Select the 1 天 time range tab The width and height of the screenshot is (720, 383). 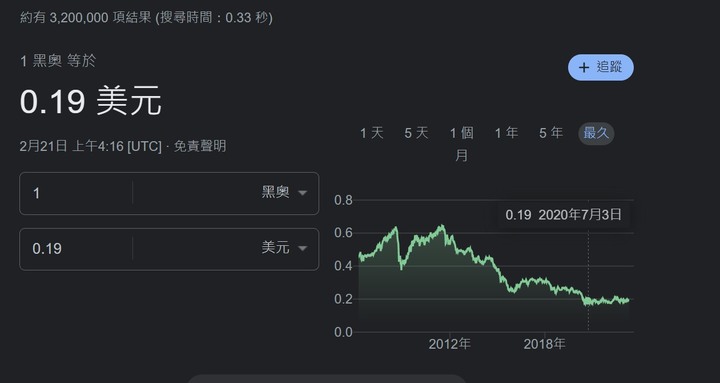point(371,133)
